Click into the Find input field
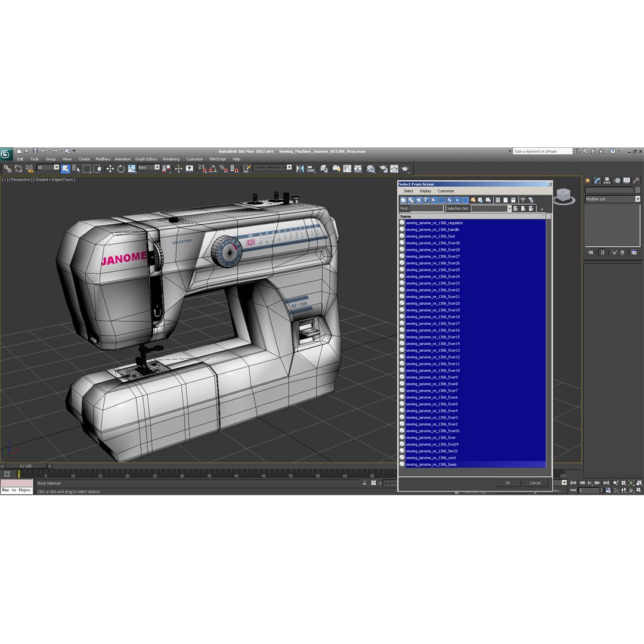The image size is (644, 644). (427, 209)
